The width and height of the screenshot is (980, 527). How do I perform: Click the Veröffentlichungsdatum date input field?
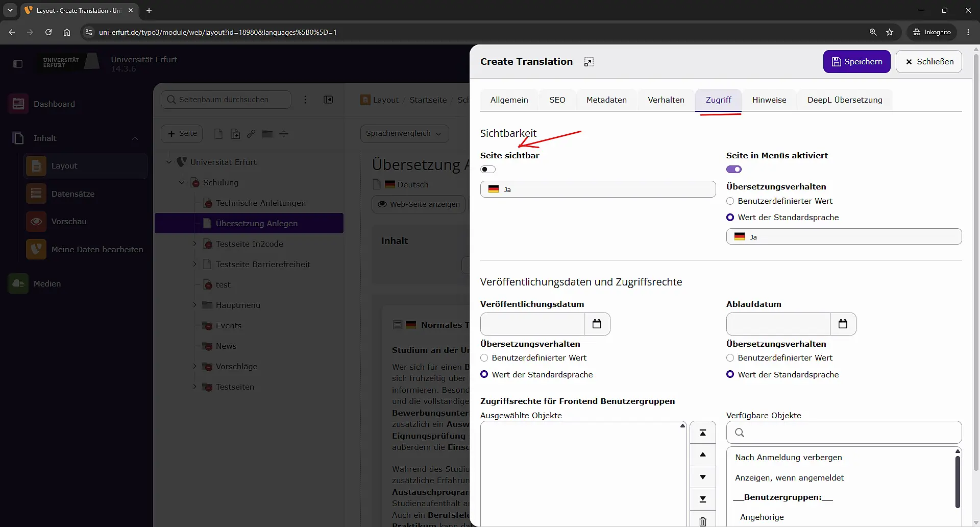coord(532,324)
